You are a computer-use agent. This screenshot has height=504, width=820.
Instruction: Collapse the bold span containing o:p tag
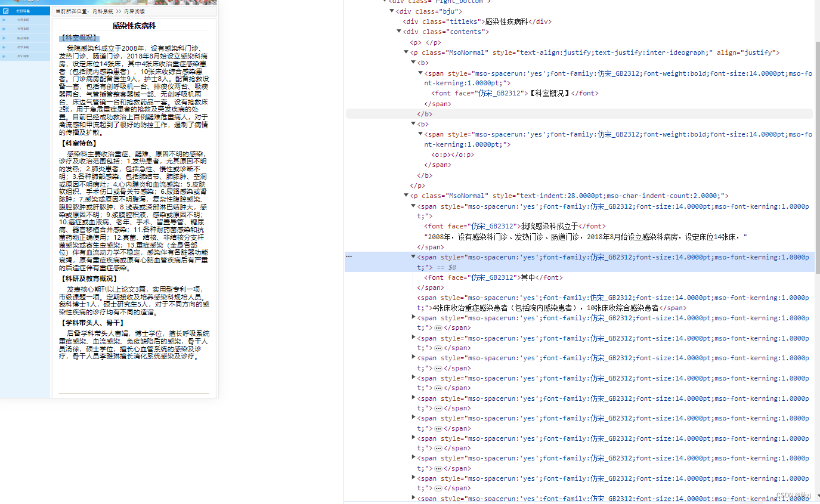point(420,134)
